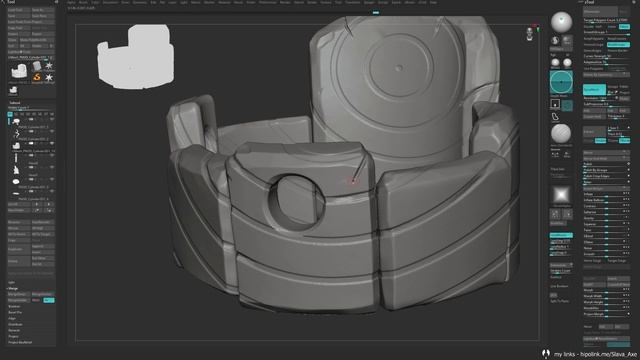Open the white star texture thumbnail
This screenshot has width=640, height=360.
click(562, 195)
